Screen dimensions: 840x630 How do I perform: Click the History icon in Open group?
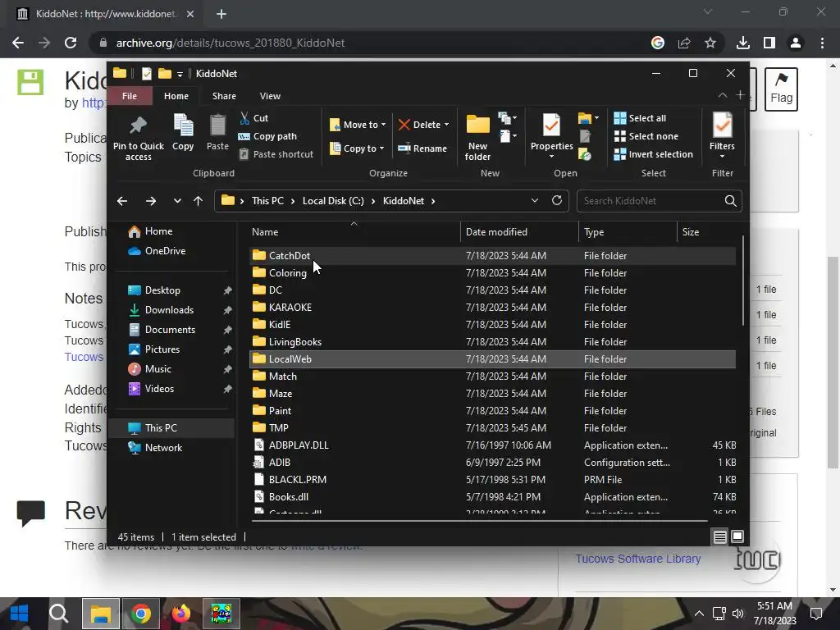[x=585, y=155]
